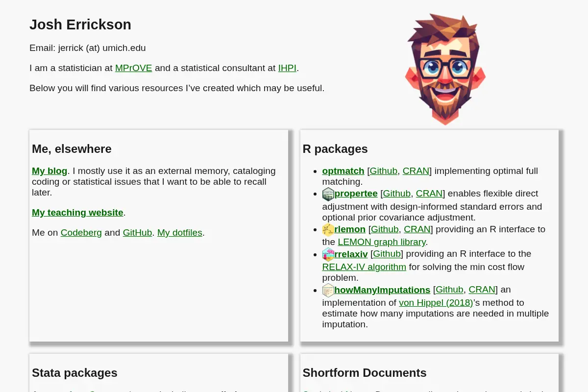The width and height of the screenshot is (588, 392).
Task: Click the rlemon package name link
Action: 350,229
